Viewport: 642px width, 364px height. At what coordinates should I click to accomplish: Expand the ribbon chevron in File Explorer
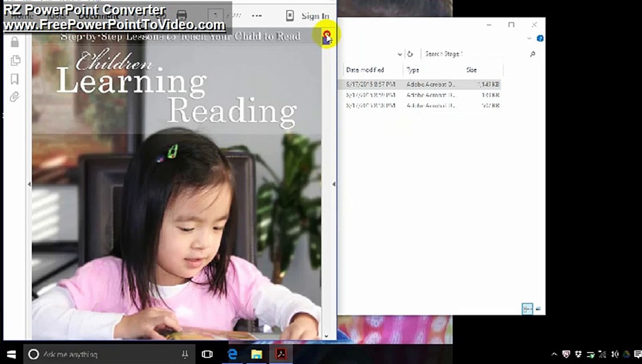[529, 38]
